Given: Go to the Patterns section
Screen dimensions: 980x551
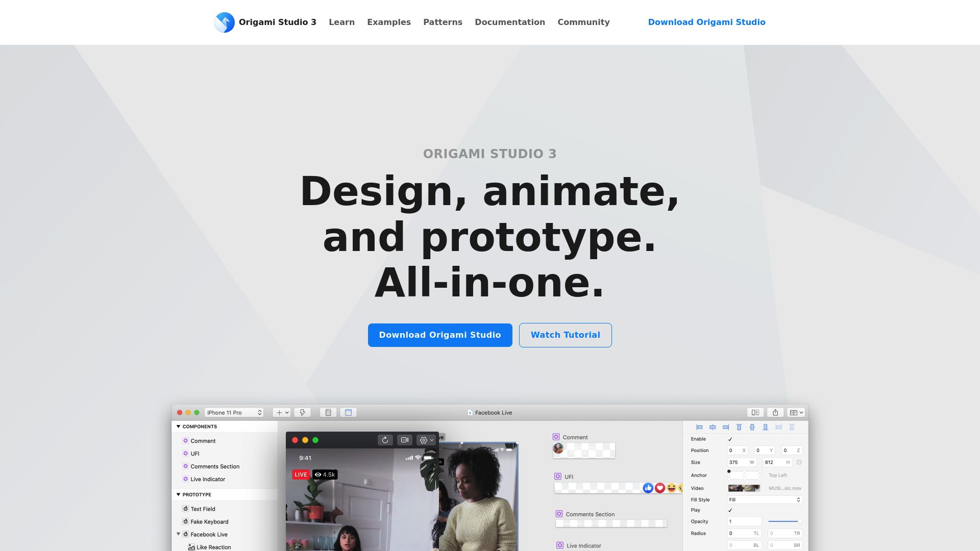Looking at the screenshot, I should click(443, 22).
